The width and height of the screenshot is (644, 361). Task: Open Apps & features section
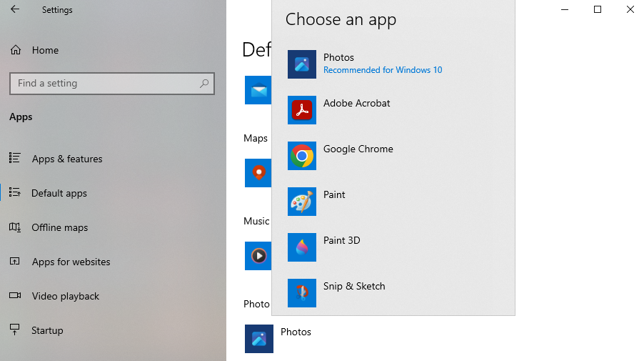click(66, 159)
